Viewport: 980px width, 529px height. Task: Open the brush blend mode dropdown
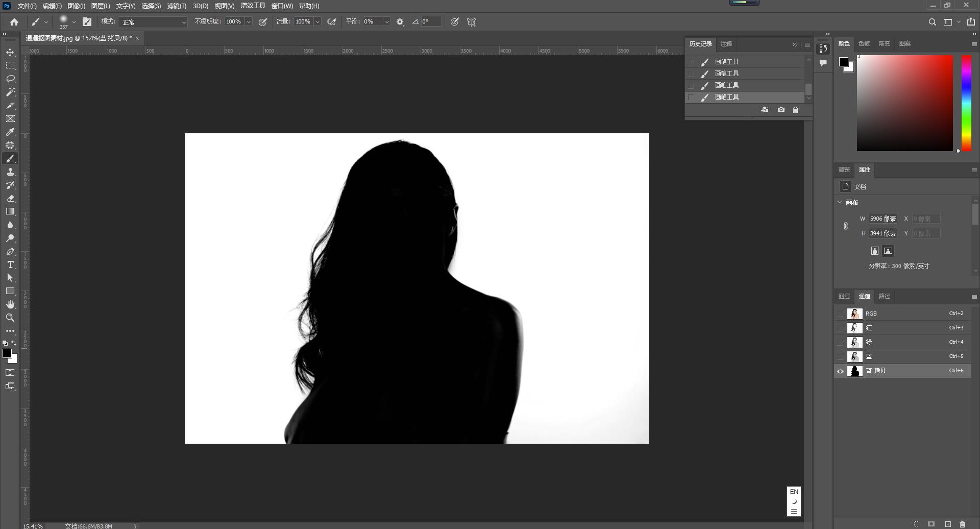click(x=153, y=22)
